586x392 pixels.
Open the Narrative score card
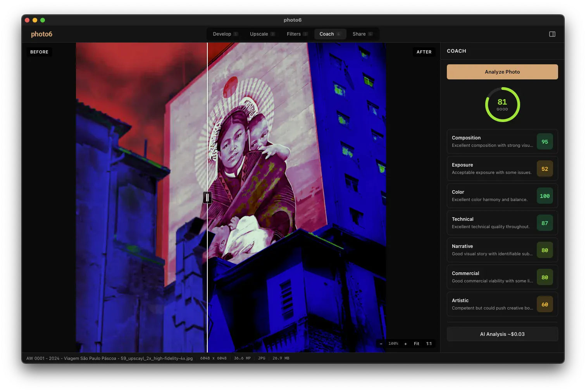(x=502, y=250)
